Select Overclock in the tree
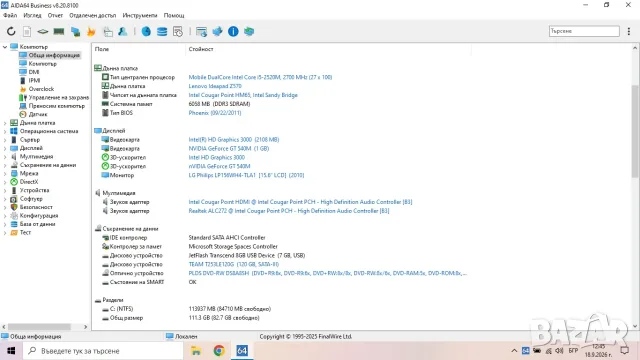This screenshot has width=640, height=360. [41, 89]
